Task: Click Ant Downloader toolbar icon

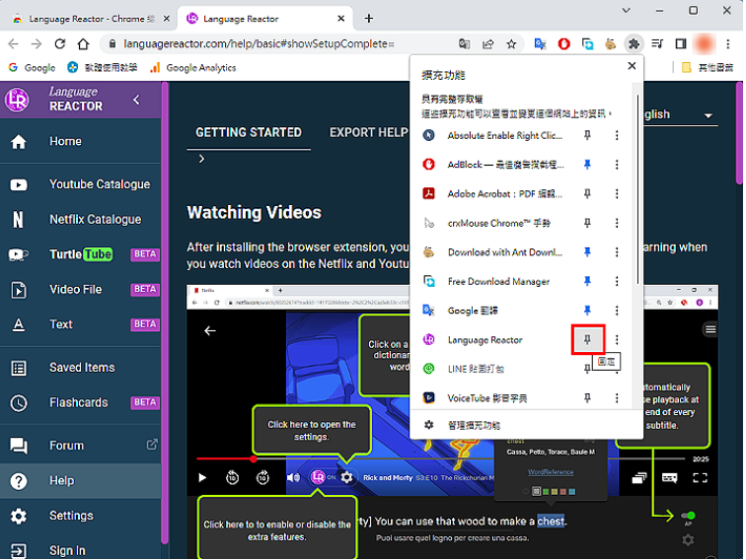Action: pyautogui.click(x=611, y=43)
